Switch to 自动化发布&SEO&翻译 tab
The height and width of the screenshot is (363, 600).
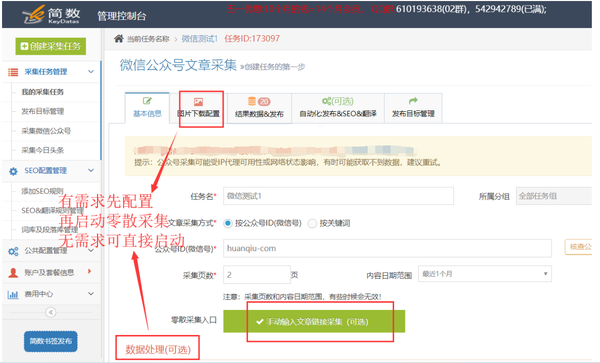coord(338,108)
